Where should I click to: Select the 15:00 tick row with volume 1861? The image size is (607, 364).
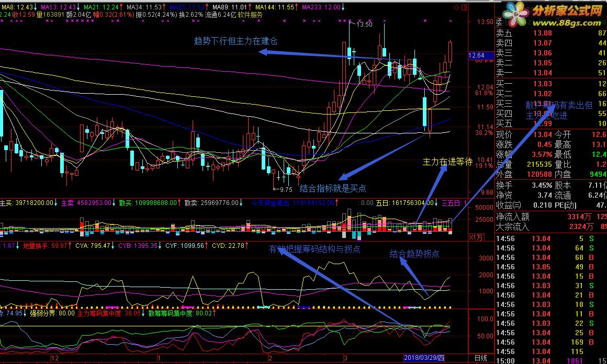pos(551,360)
